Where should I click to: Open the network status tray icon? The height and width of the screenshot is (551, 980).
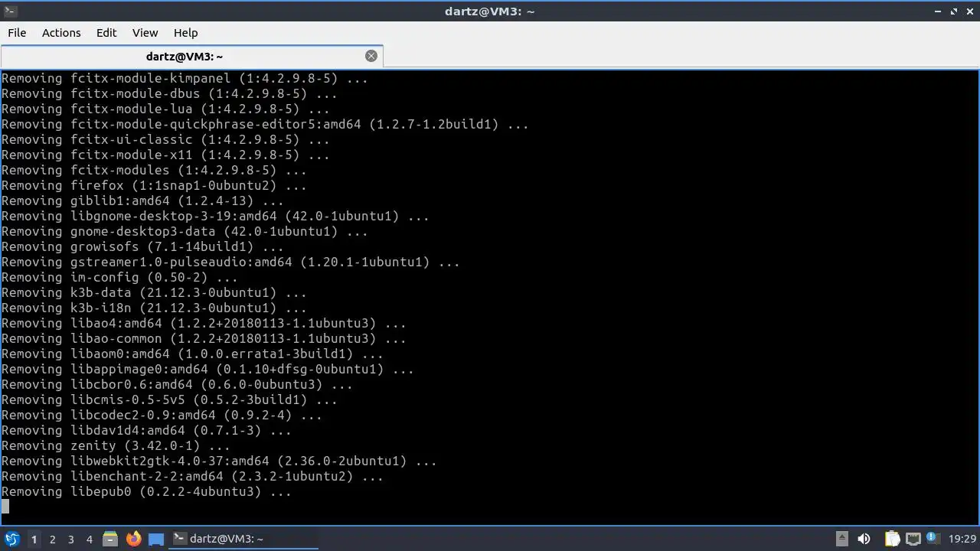[x=913, y=539]
